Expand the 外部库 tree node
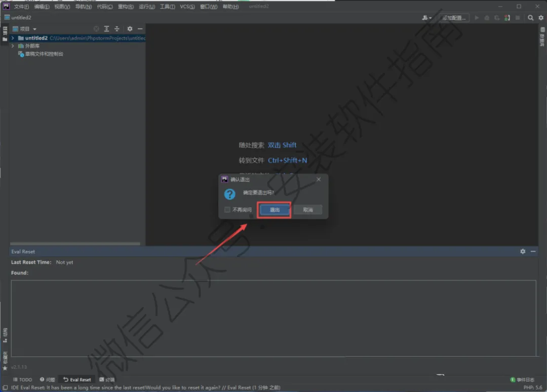Screen dimensions: 547x392 pyautogui.click(x=13, y=46)
